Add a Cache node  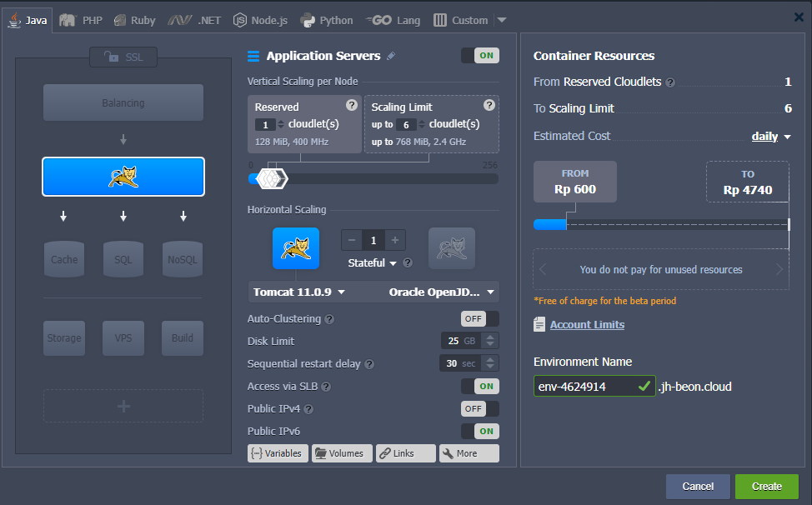pyautogui.click(x=64, y=259)
